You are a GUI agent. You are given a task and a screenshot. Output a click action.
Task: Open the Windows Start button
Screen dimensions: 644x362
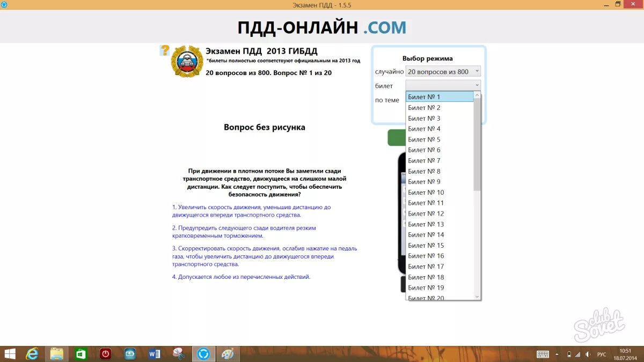[10, 354]
